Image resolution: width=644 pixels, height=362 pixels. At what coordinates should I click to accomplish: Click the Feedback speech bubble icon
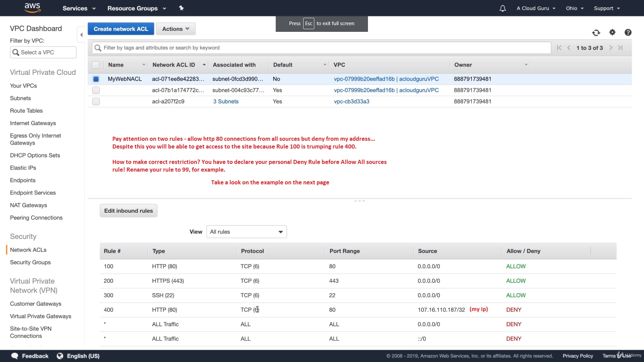[15, 356]
